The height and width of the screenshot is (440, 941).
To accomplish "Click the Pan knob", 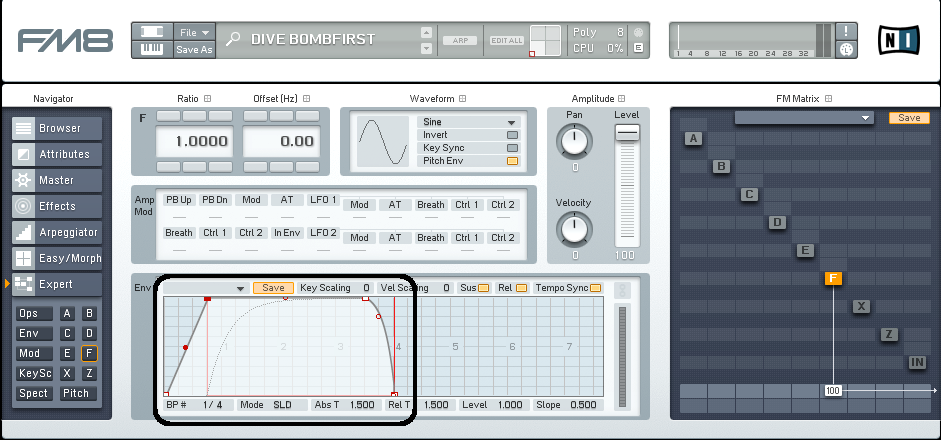I will [574, 141].
